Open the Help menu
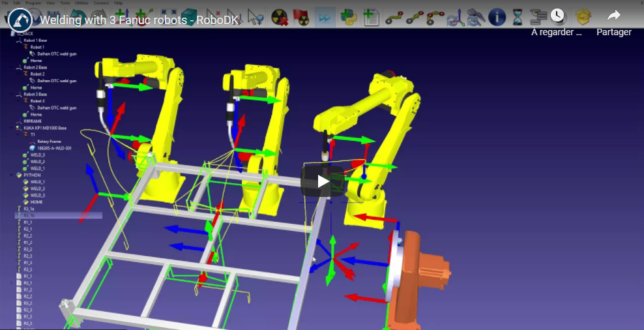 click(x=118, y=3)
